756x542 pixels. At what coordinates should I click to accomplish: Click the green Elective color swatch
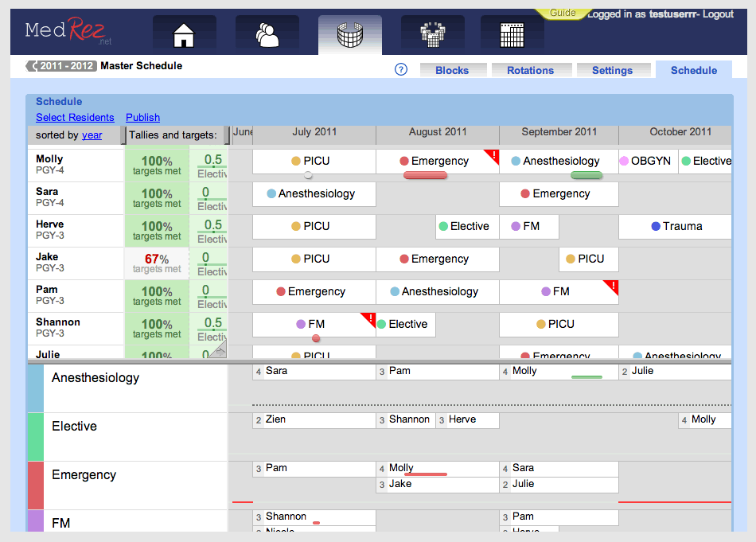point(36,437)
